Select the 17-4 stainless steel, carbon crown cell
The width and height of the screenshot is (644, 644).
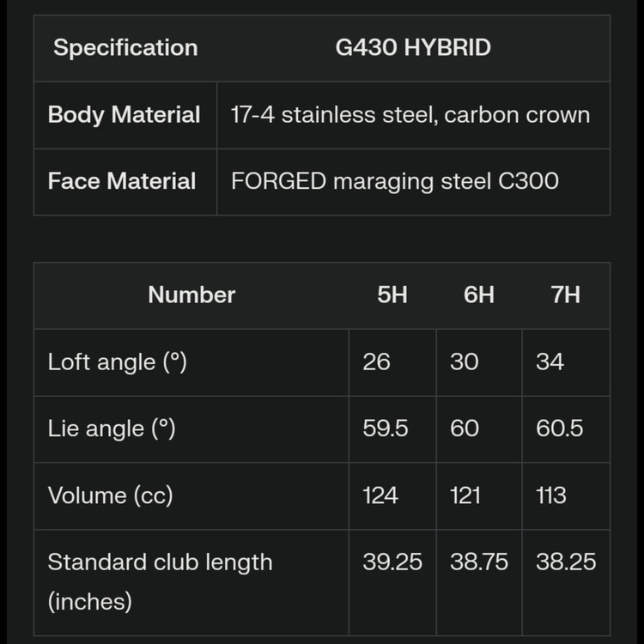pyautogui.click(x=410, y=115)
